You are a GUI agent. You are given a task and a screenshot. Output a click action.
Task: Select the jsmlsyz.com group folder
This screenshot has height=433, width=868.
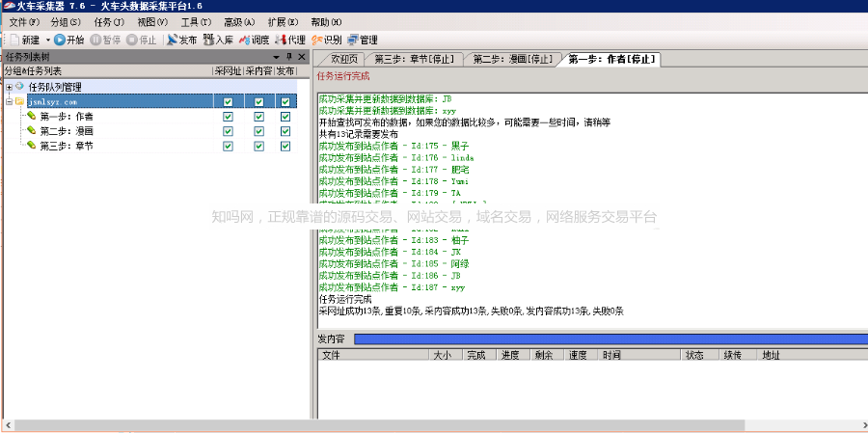pyautogui.click(x=53, y=102)
